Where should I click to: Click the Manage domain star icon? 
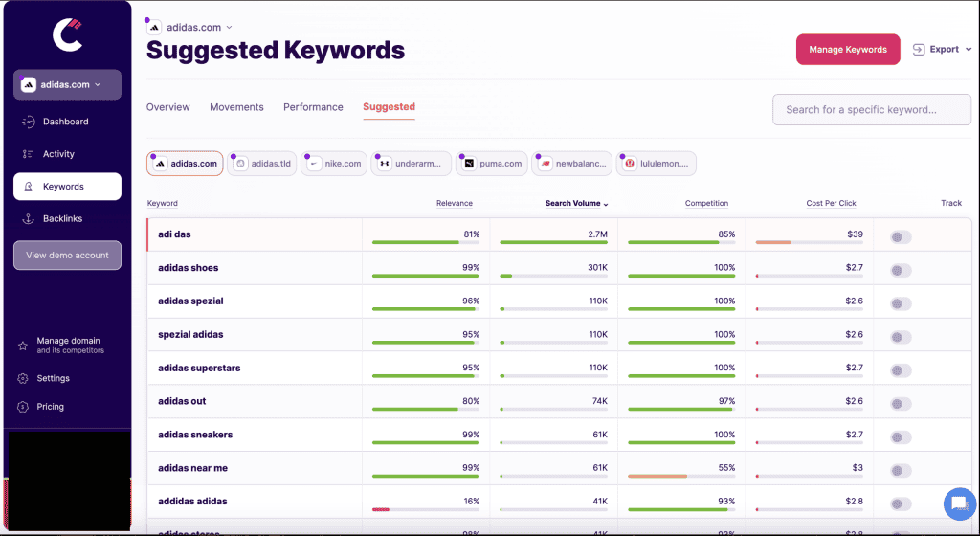point(23,346)
